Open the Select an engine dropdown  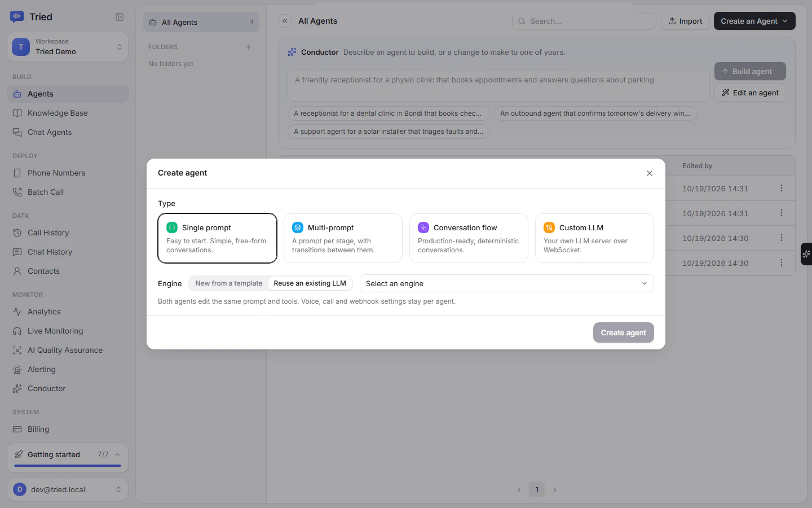coord(506,283)
